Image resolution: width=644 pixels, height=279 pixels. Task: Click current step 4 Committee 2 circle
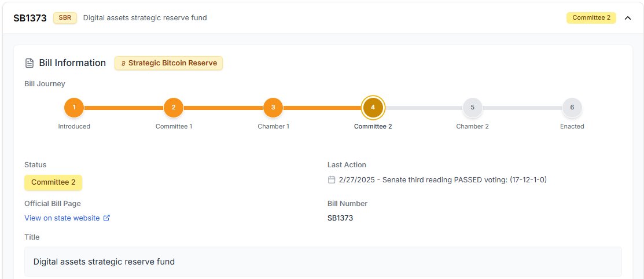tap(373, 107)
